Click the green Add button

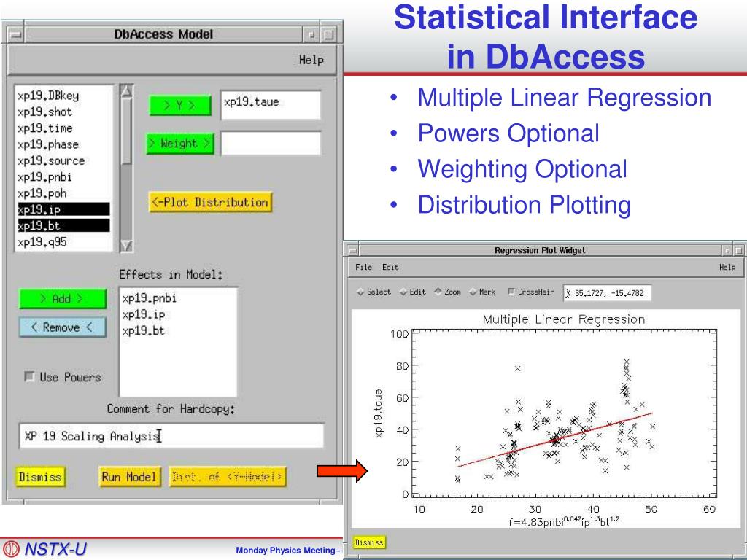point(63,299)
